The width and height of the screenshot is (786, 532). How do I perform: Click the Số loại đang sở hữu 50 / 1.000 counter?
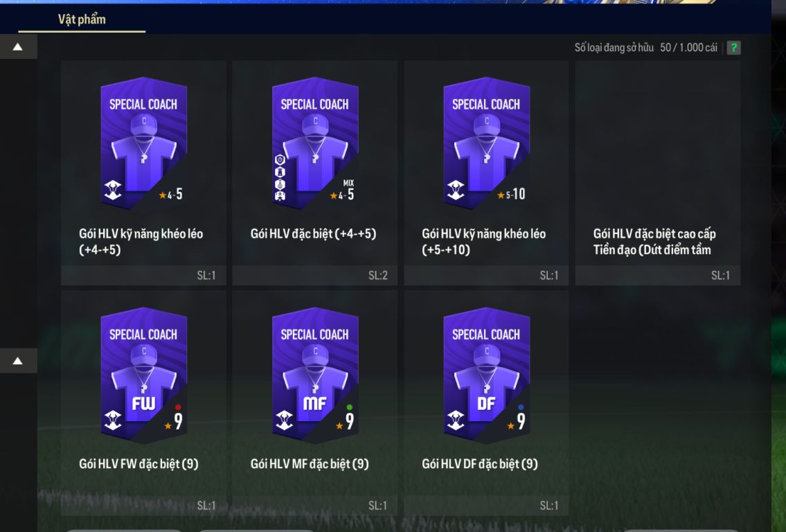(645, 48)
